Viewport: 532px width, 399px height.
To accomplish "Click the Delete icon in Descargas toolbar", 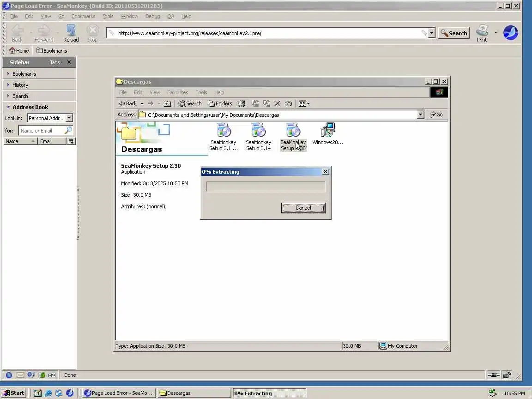I will click(277, 103).
